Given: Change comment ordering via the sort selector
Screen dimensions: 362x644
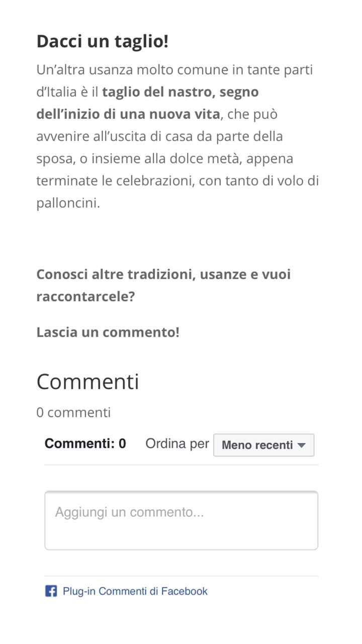Looking at the screenshot, I should point(263,445).
